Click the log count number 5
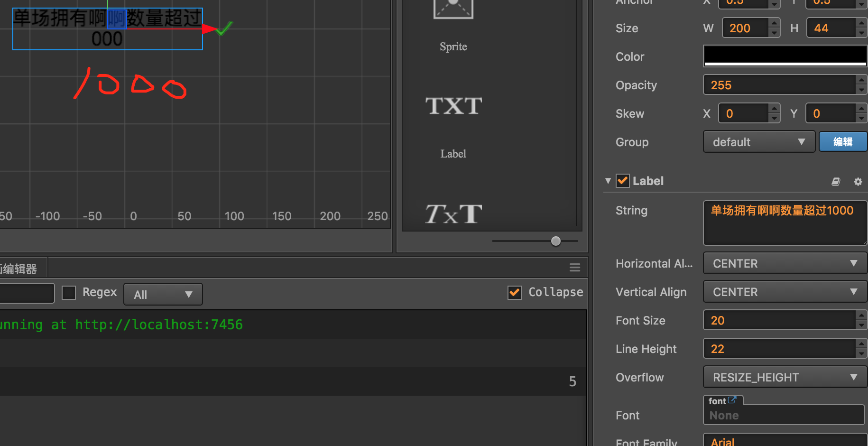The width and height of the screenshot is (868, 446). pyautogui.click(x=573, y=381)
